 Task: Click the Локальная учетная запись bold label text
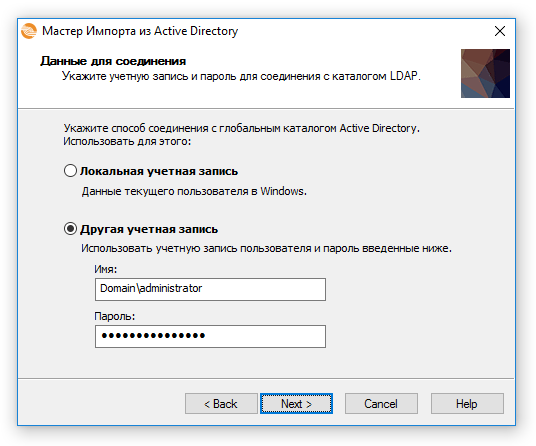159,171
